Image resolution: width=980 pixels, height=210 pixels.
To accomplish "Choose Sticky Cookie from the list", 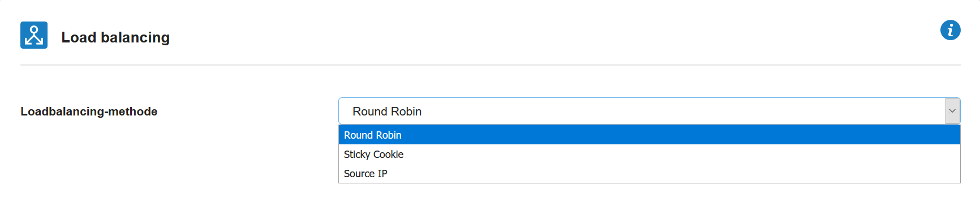I will (x=649, y=155).
